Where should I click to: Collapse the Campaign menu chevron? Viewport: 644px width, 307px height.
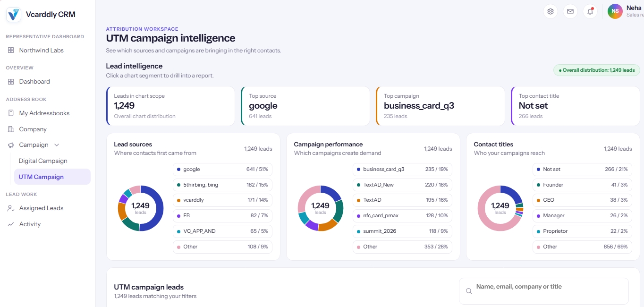point(57,145)
